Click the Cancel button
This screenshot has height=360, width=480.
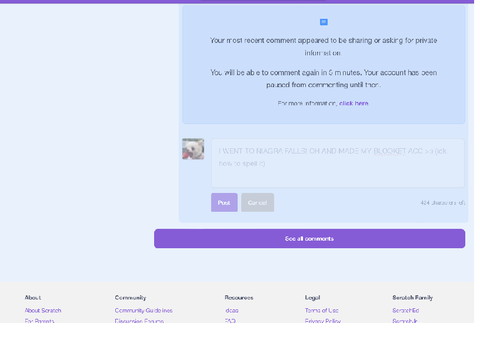pos(258,202)
